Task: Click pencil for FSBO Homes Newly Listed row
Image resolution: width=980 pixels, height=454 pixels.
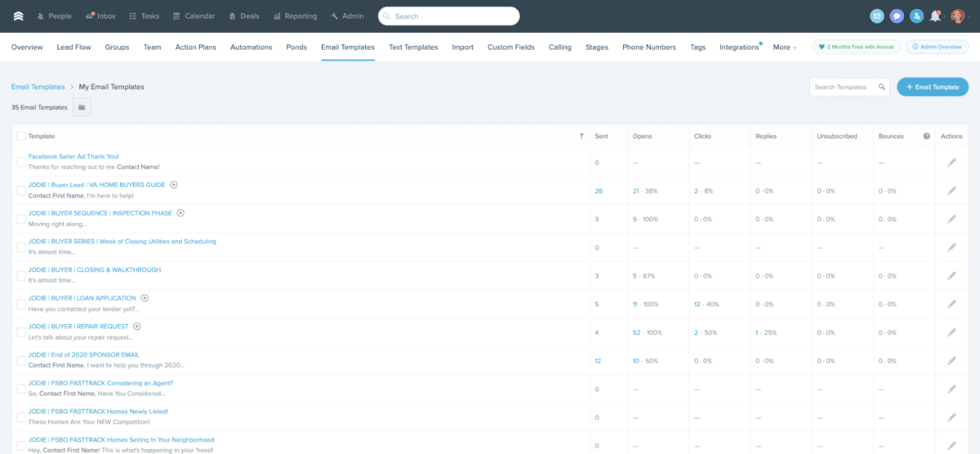Action: (x=951, y=417)
